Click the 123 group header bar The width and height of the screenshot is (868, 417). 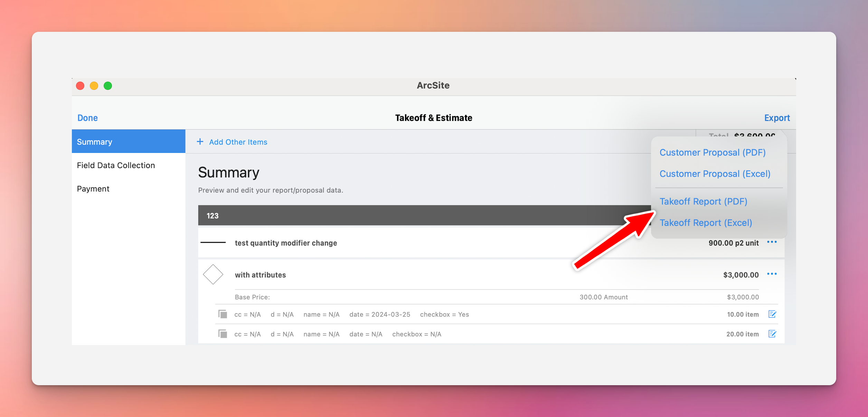click(x=424, y=215)
